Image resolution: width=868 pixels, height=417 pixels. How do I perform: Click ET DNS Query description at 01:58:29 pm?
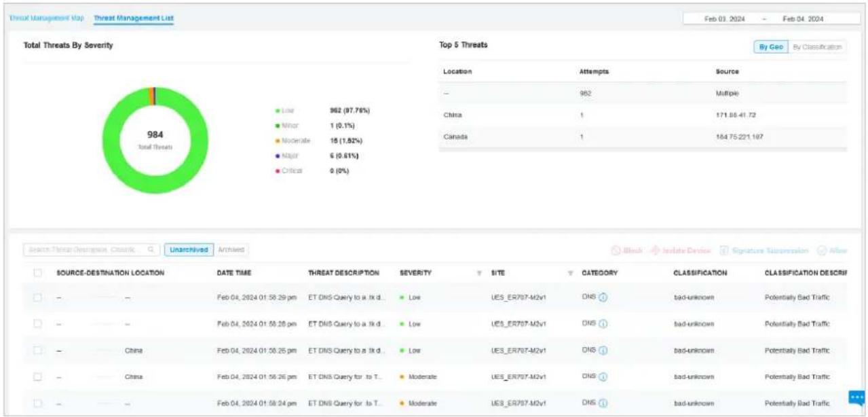tap(347, 298)
